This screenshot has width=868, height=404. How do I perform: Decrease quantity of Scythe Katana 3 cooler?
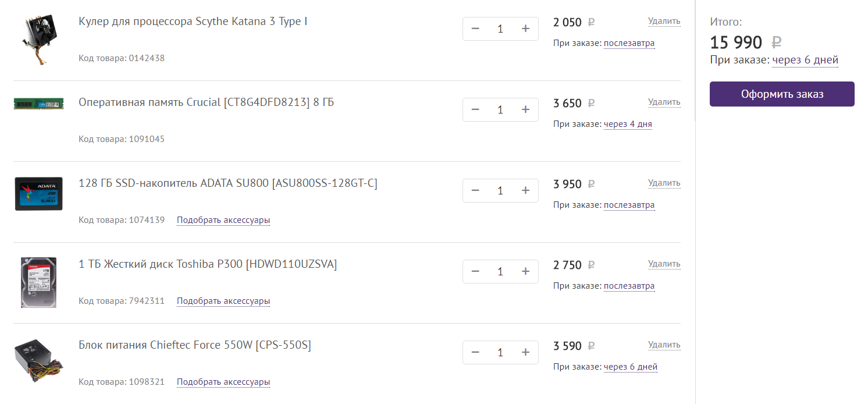(x=475, y=29)
